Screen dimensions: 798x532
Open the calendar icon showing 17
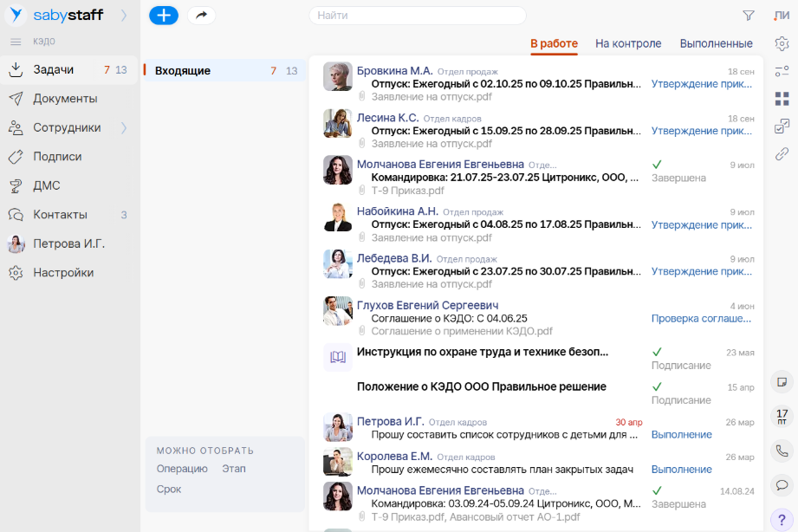[x=782, y=416]
